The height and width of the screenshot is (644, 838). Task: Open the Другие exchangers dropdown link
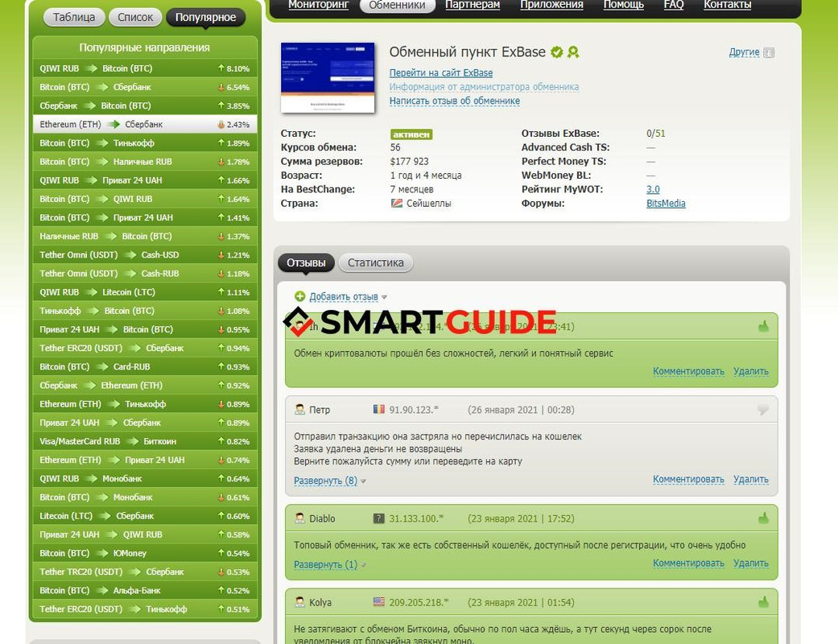[744, 52]
